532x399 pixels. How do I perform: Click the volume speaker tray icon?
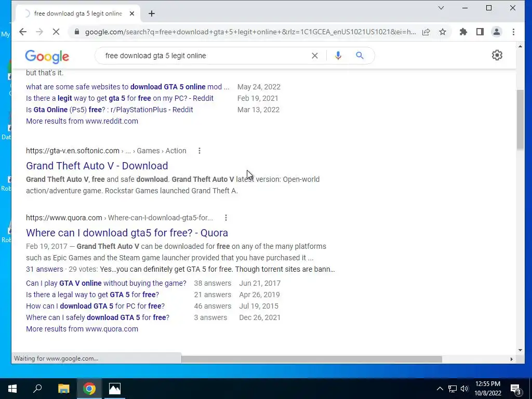(464, 389)
